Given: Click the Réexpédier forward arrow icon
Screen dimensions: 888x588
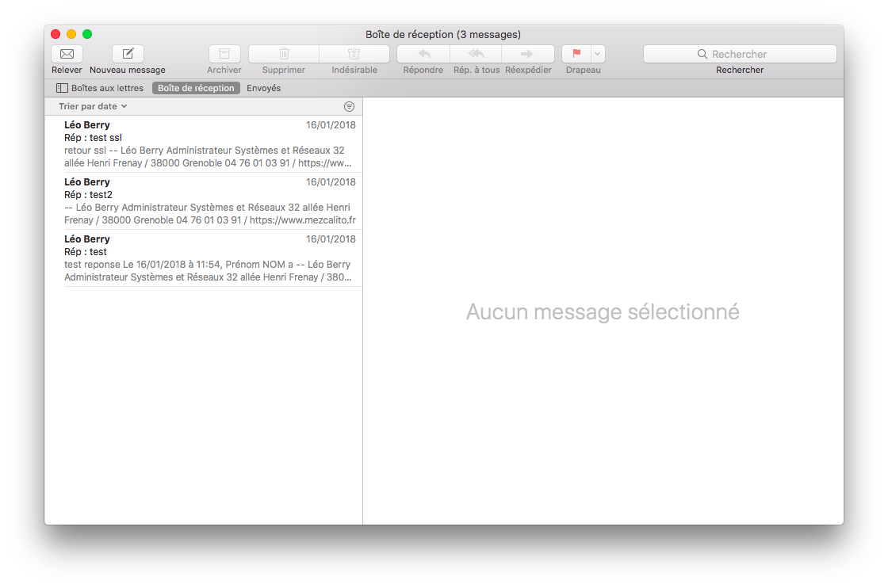Looking at the screenshot, I should pyautogui.click(x=527, y=54).
